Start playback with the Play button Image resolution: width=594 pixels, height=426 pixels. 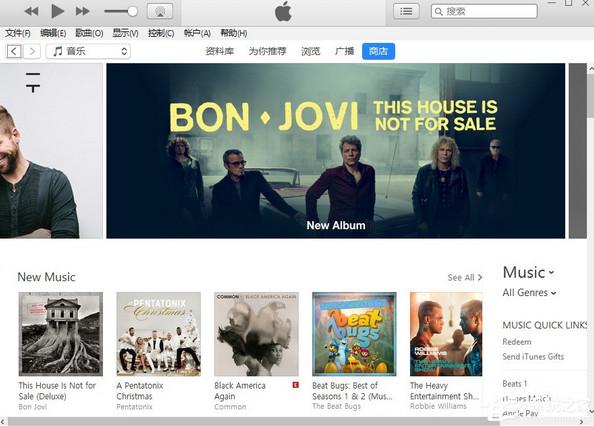(58, 11)
